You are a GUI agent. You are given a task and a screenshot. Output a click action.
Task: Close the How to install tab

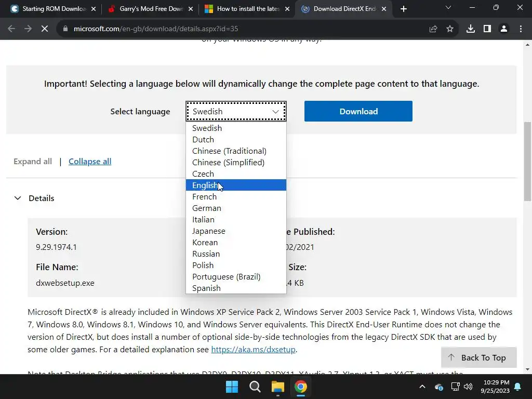click(x=287, y=9)
